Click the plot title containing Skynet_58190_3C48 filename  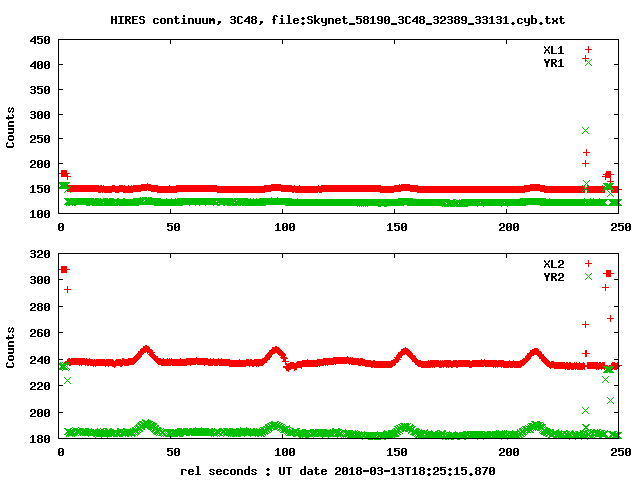338,20
